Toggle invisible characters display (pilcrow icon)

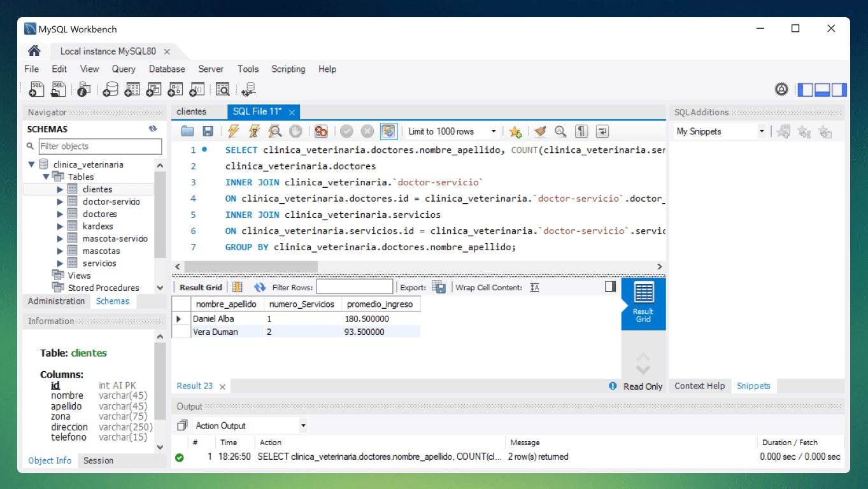click(x=581, y=131)
